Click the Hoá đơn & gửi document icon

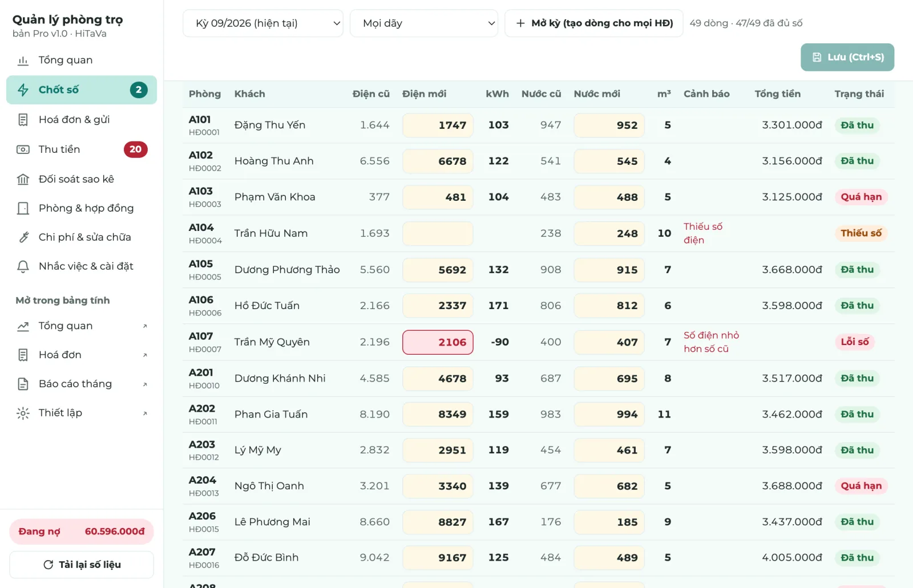coord(23,120)
